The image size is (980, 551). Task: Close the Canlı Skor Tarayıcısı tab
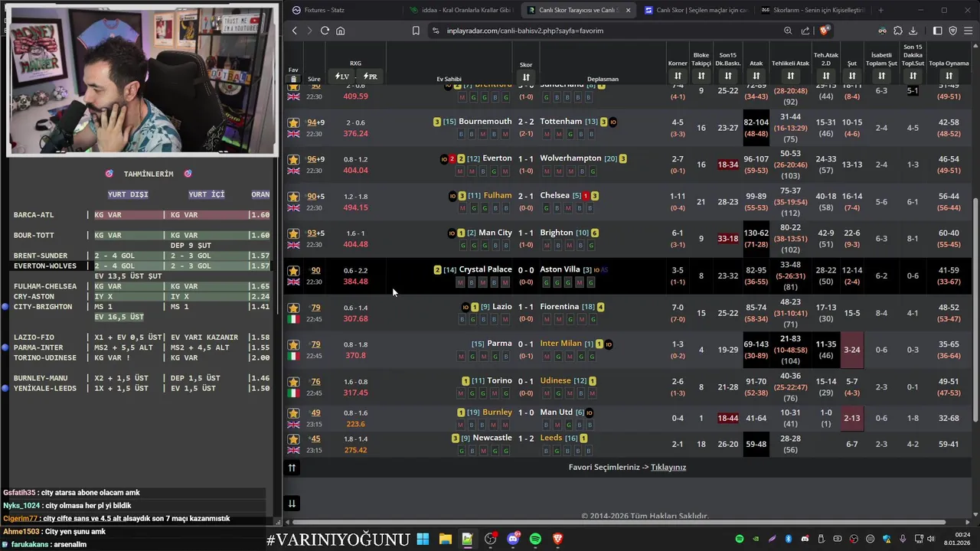[628, 10]
